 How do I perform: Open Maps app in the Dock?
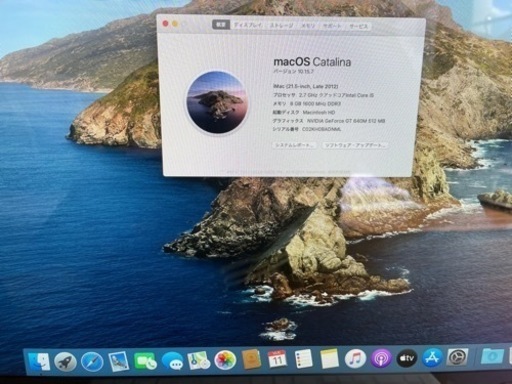click(199, 361)
